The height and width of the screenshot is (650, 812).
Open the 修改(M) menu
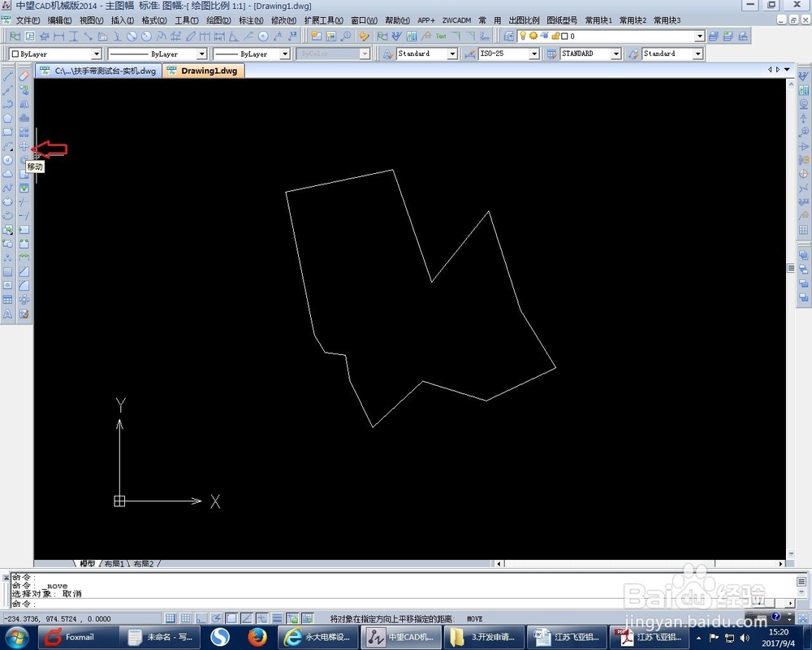(283, 20)
